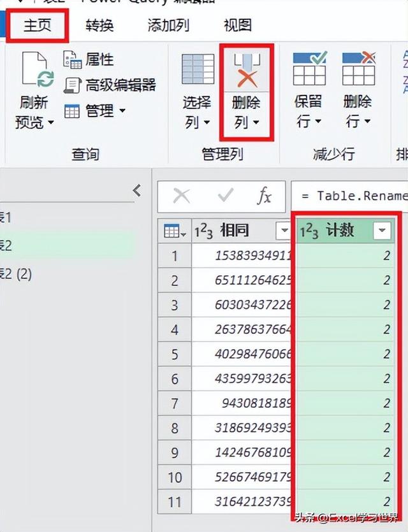Select row number 1 header
408x532 pixels.
tap(175, 255)
